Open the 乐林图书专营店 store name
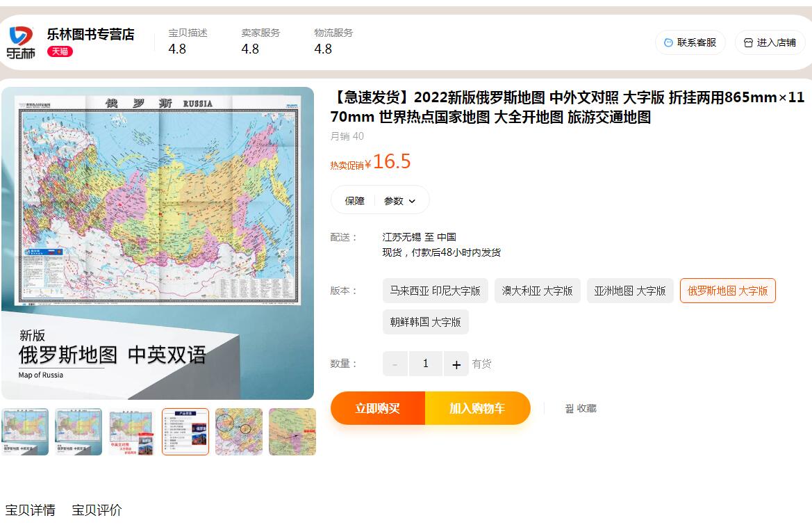This screenshot has height=527, width=812. coord(90,34)
